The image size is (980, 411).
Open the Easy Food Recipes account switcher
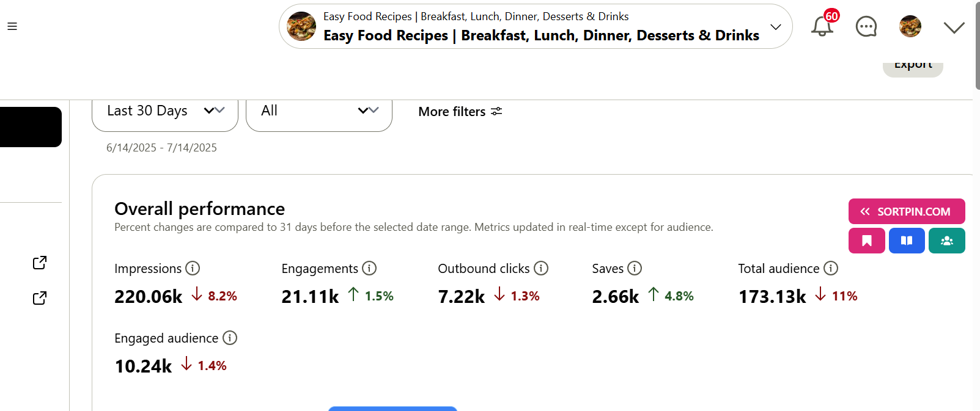pos(536,26)
